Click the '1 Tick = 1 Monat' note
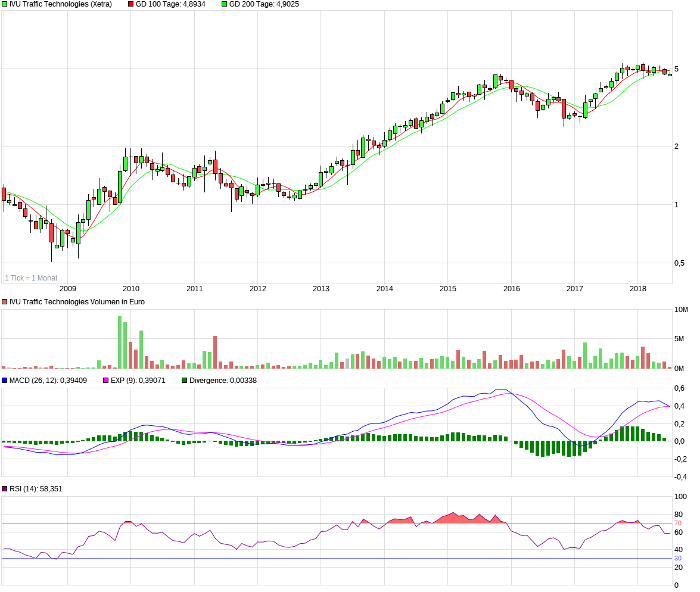Viewport: 700px width, 592px height. (31, 278)
